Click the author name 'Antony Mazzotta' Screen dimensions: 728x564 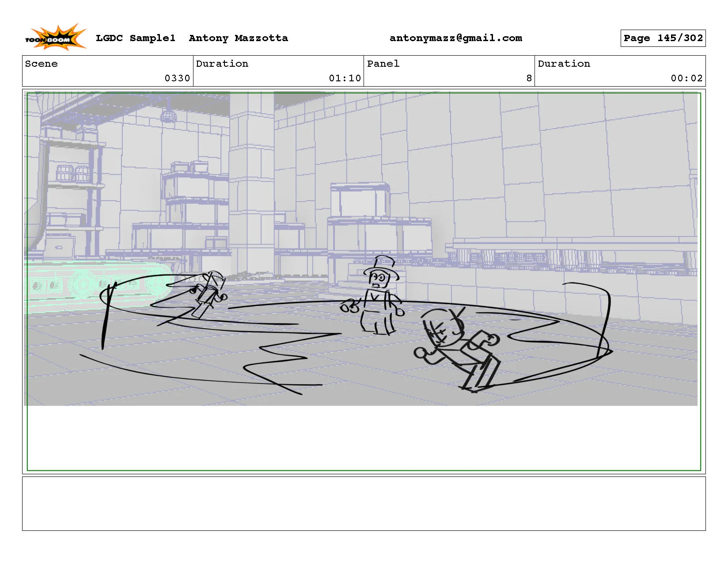pos(239,38)
